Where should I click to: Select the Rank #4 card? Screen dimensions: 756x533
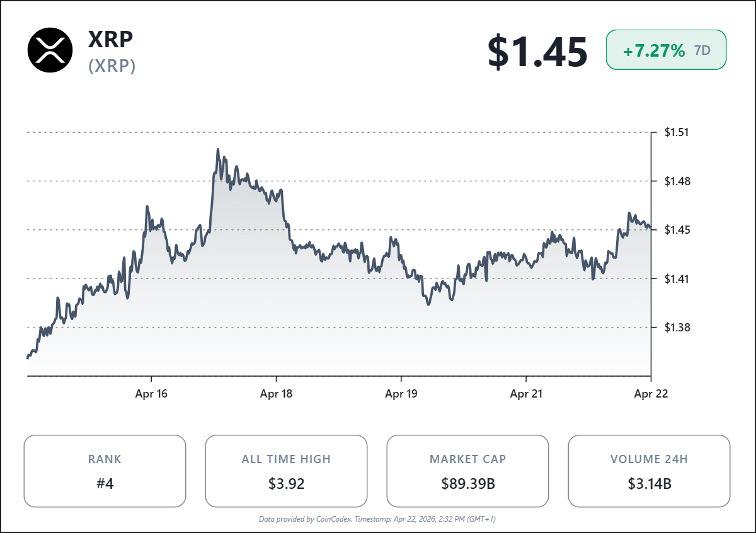pos(105,471)
